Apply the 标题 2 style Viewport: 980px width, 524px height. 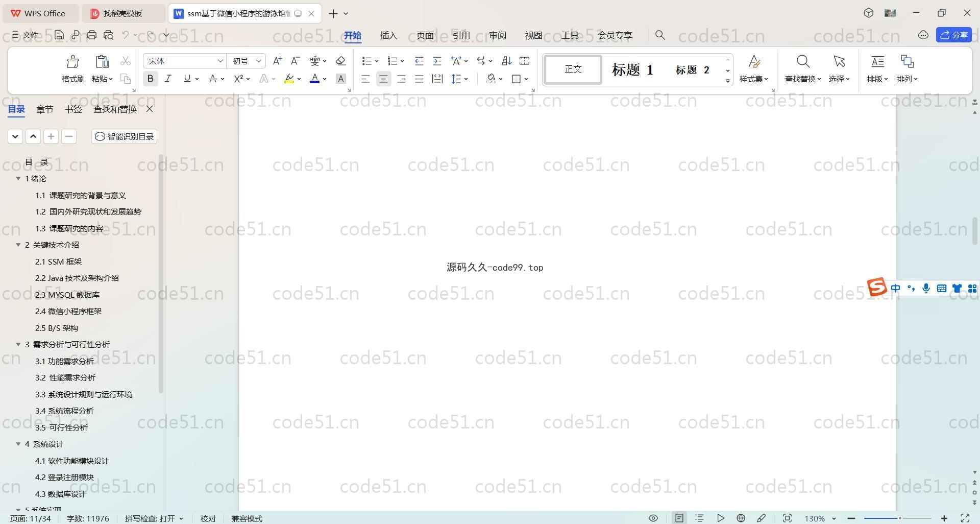click(693, 69)
